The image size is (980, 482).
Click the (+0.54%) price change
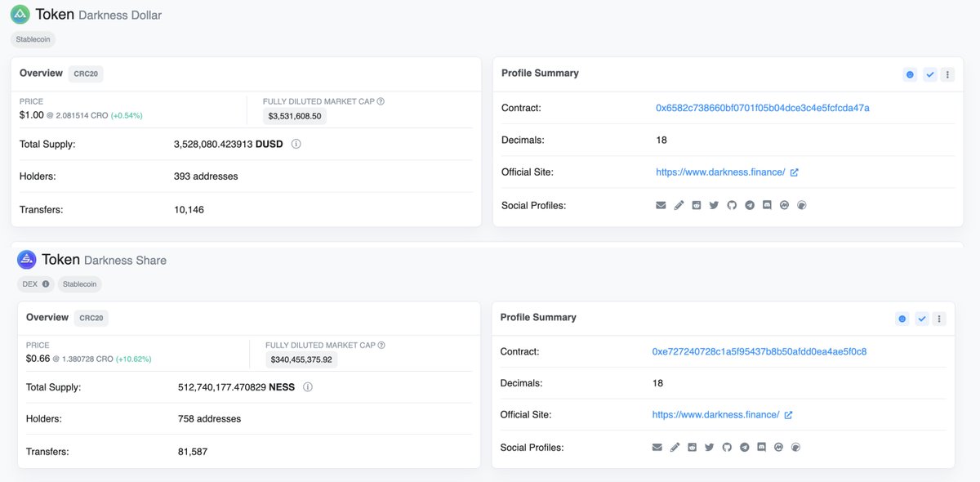pos(127,116)
